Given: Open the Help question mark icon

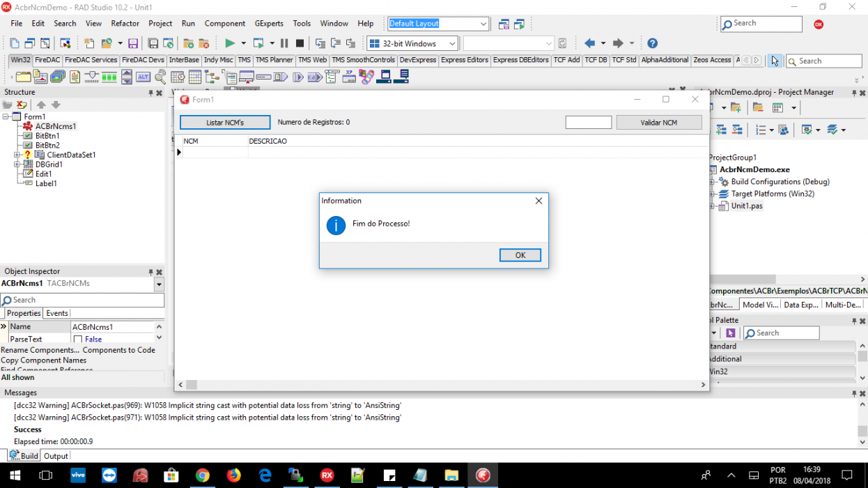Looking at the screenshot, I should point(652,43).
